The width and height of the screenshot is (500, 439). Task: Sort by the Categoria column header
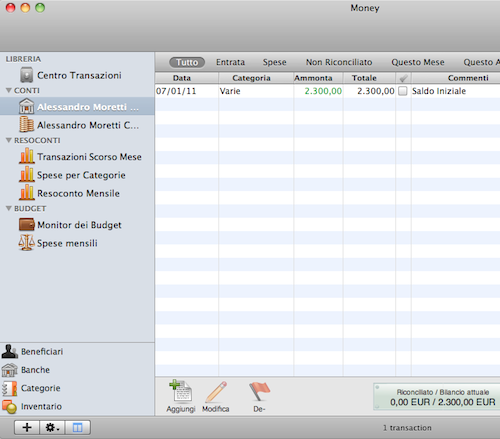click(251, 78)
